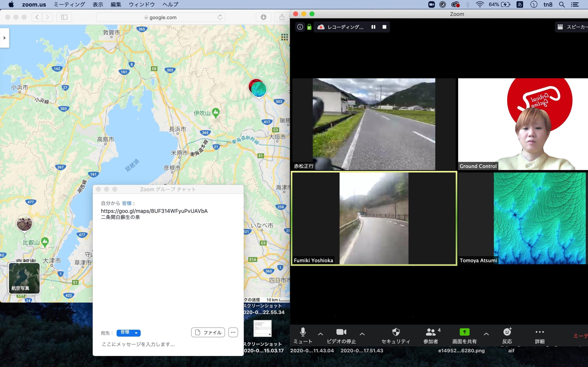588x367 pixels.
Task: Pause the cloud recording
Action: pyautogui.click(x=373, y=27)
